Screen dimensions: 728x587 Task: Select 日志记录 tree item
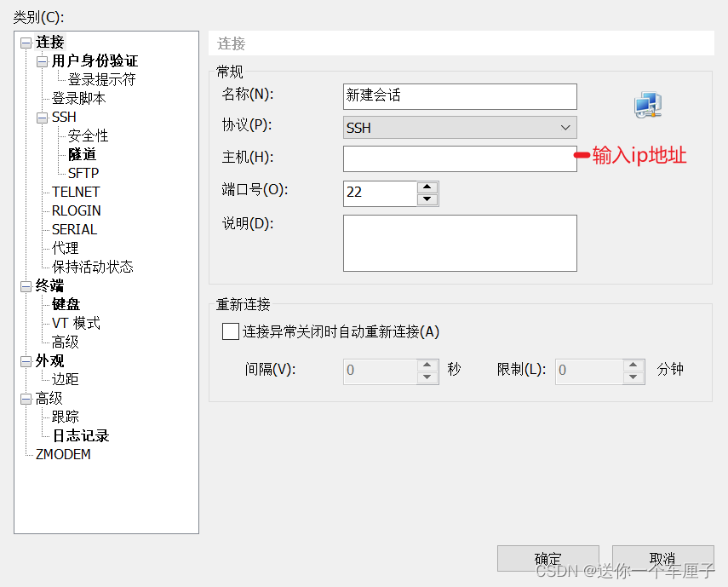tap(81, 435)
